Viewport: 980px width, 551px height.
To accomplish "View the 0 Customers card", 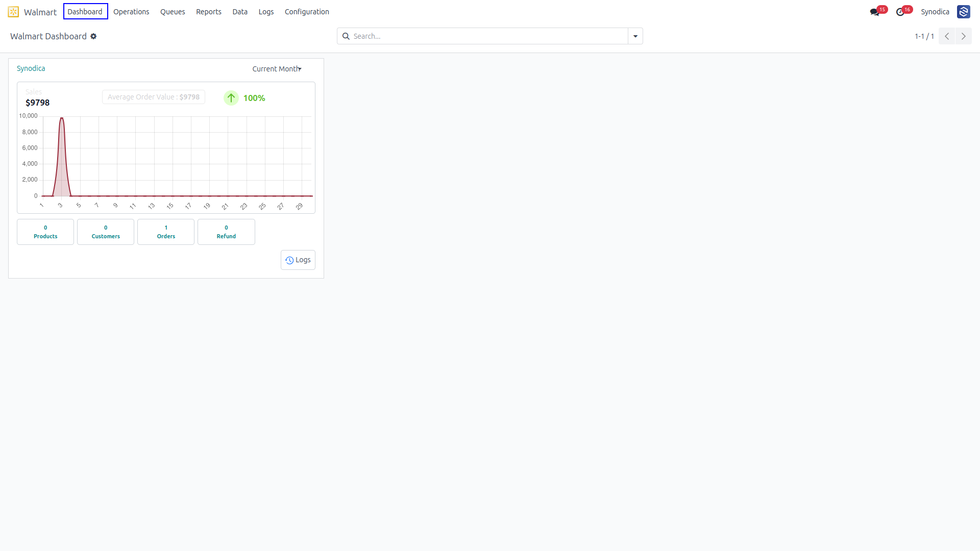I will pyautogui.click(x=106, y=232).
